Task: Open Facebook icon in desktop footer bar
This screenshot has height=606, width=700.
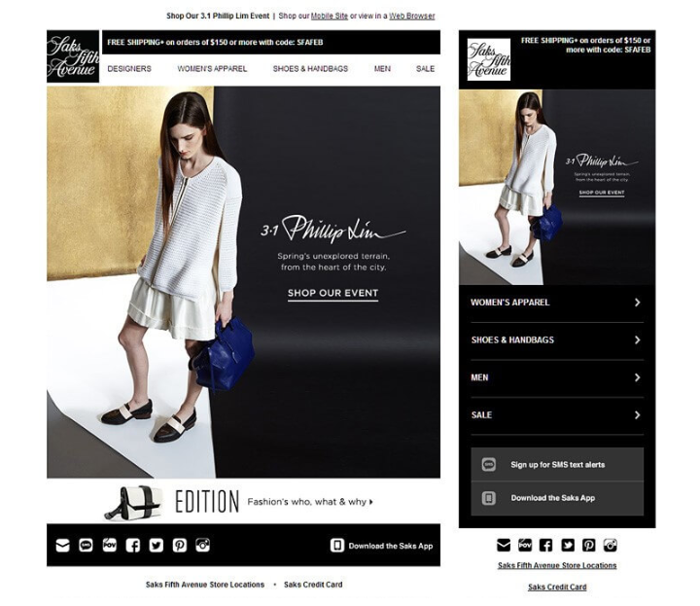Action: pos(132,546)
